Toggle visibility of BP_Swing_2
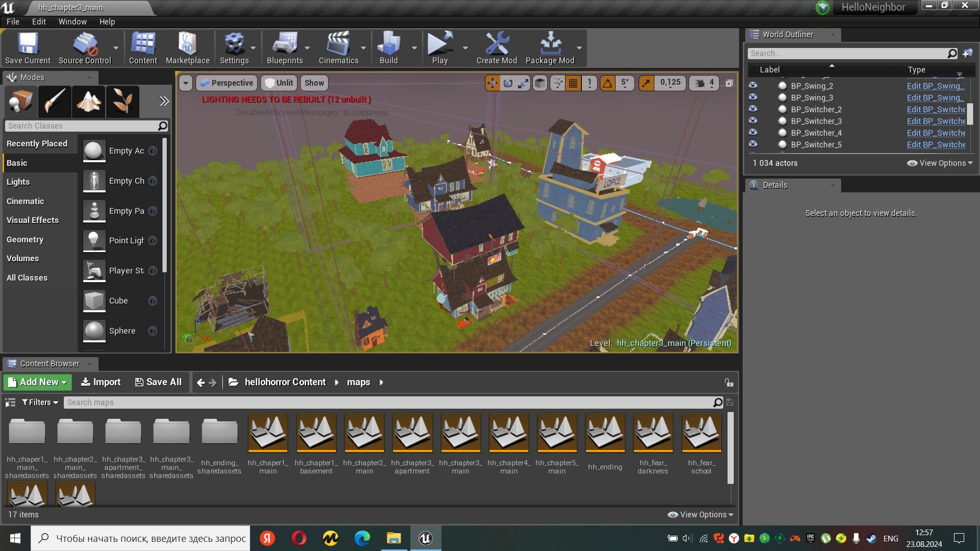Image resolution: width=980 pixels, height=551 pixels. (753, 86)
